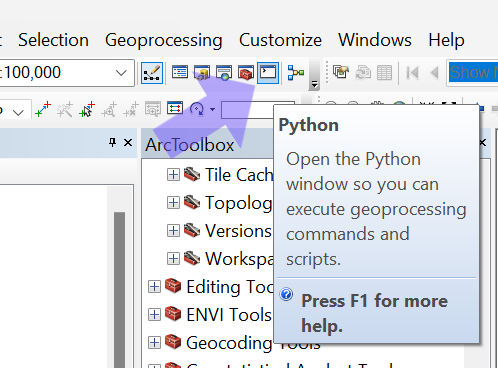Image resolution: width=498 pixels, height=368 pixels.
Task: Expand the Tile Cache toolset
Action: 173,174
